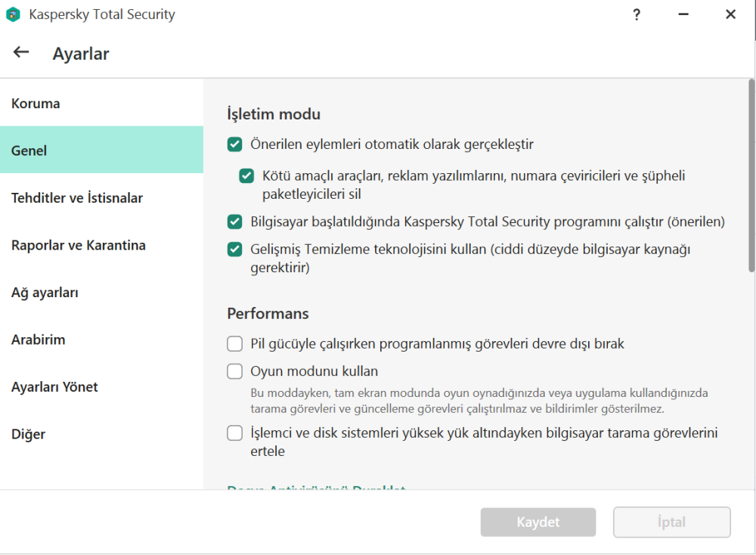Image resolution: width=756 pixels, height=555 pixels.
Task: Uncheck Kötü amaçlı araçları sil checkbox
Action: 247,176
